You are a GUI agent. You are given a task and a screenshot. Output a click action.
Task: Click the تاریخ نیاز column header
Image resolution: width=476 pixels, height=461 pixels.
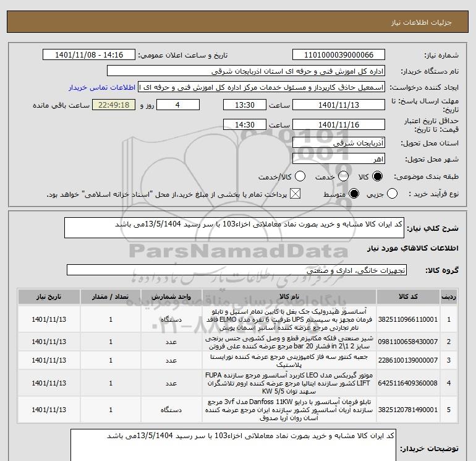(x=49, y=296)
